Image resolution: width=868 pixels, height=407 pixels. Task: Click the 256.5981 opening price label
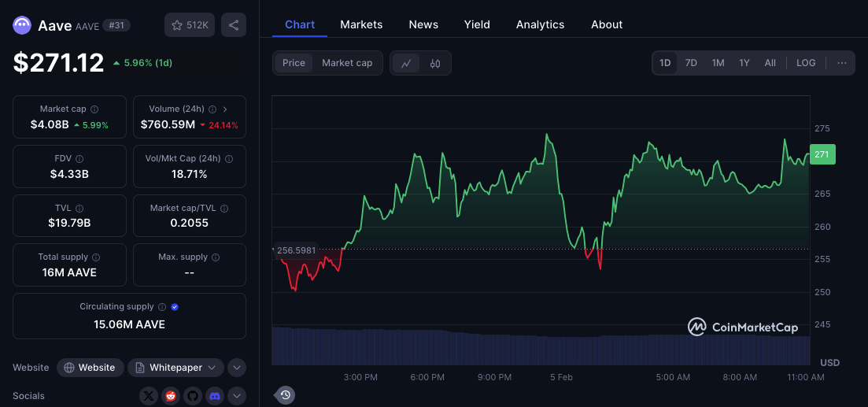(x=296, y=250)
